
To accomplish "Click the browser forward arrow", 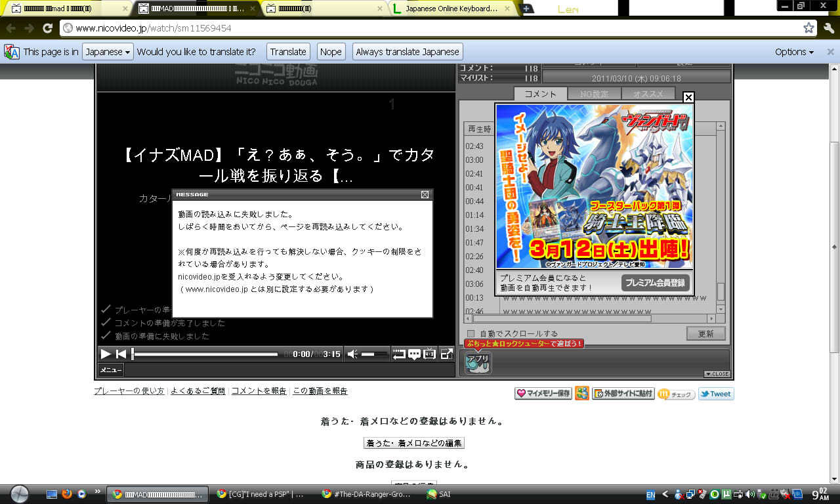I will tap(29, 28).
